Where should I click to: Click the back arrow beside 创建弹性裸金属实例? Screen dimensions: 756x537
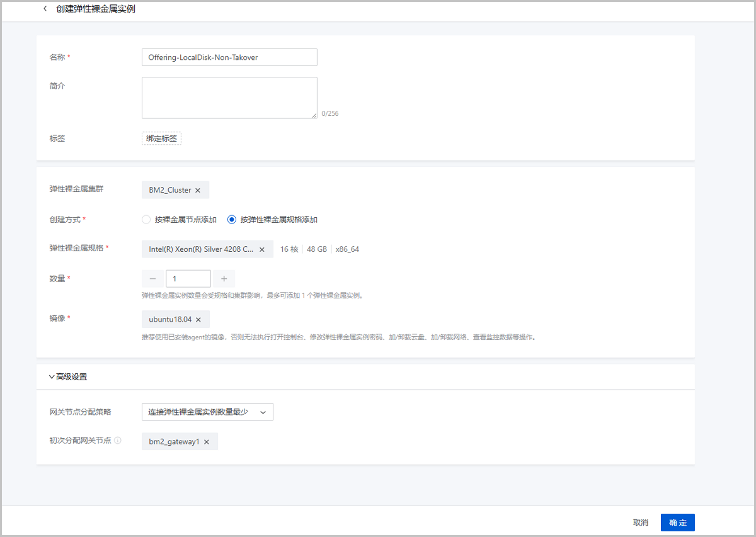[45, 9]
